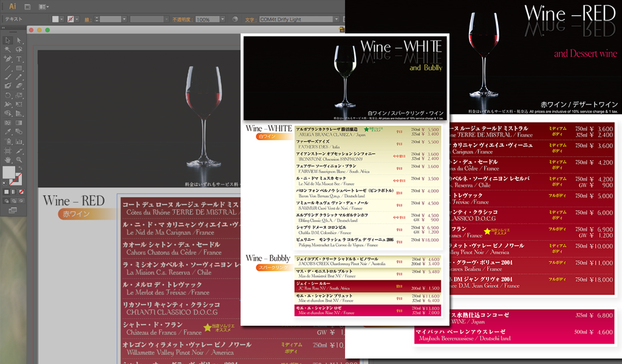Pick the Eraser tool
622x364 pixels.
point(19,86)
